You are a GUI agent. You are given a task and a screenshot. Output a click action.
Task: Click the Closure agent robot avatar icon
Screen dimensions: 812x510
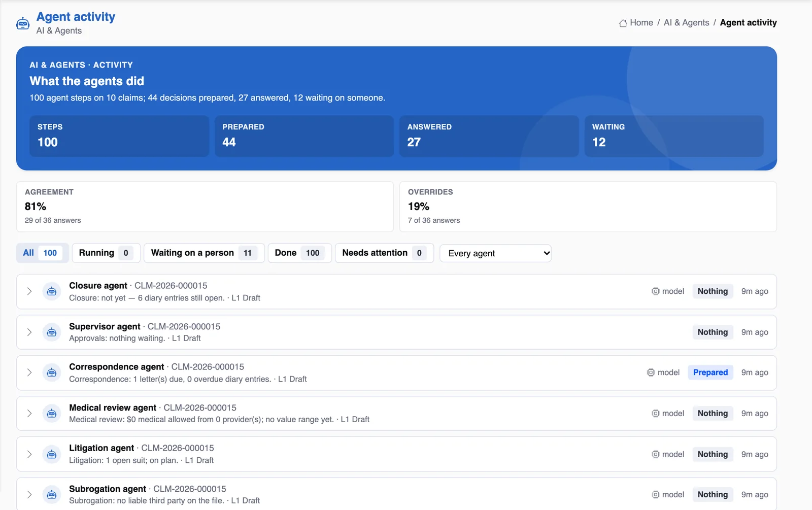click(51, 291)
